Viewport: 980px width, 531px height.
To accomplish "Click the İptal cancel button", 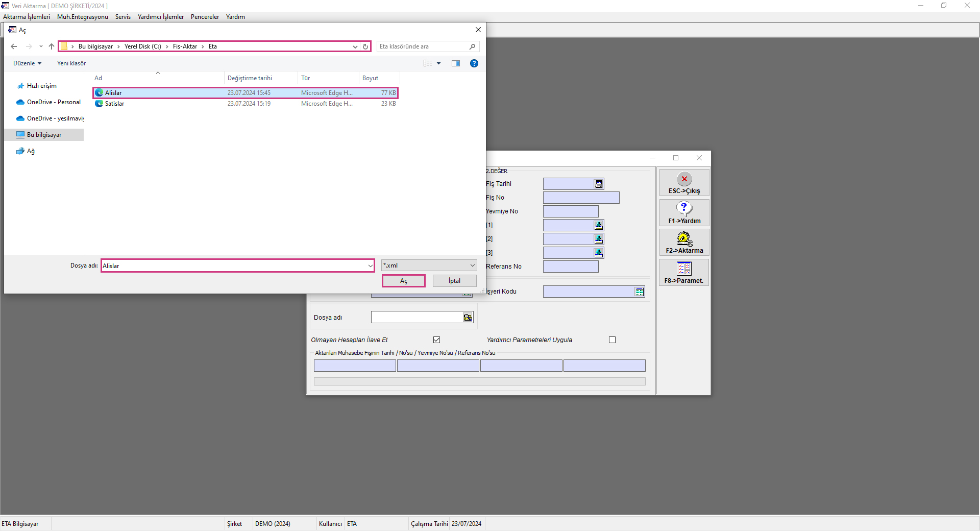I will [x=454, y=281].
